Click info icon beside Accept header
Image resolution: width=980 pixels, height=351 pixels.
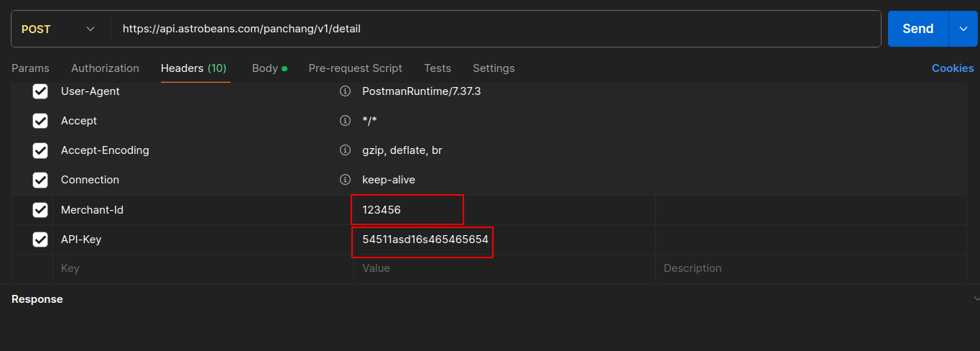[x=345, y=121]
